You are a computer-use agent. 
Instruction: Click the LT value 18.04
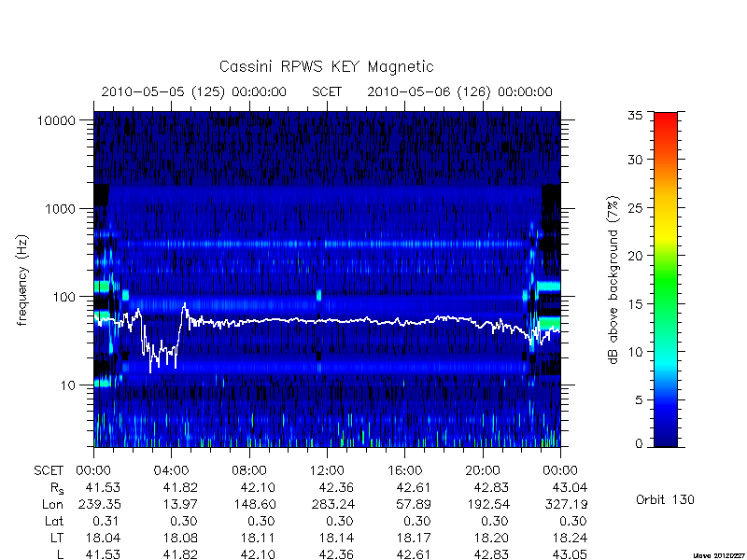(x=103, y=539)
